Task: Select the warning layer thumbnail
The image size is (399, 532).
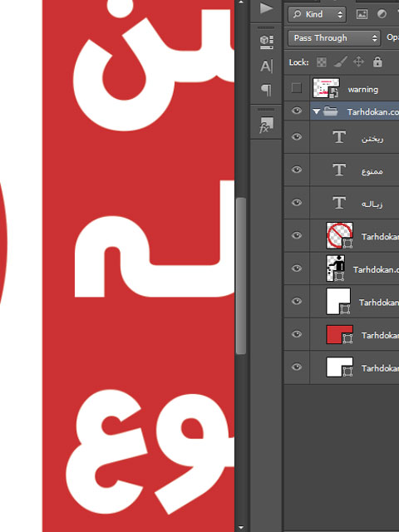Action: [x=326, y=88]
